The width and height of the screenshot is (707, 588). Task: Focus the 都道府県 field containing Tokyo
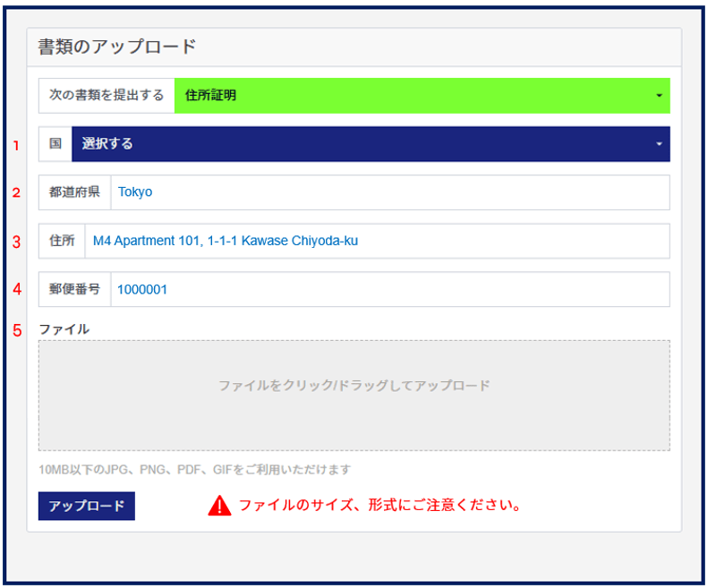(389, 192)
